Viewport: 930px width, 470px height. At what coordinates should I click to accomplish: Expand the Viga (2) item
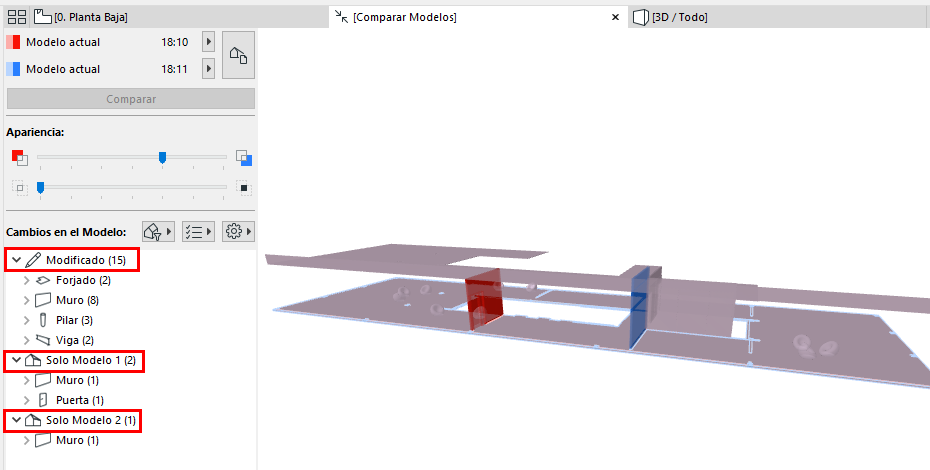click(27, 340)
